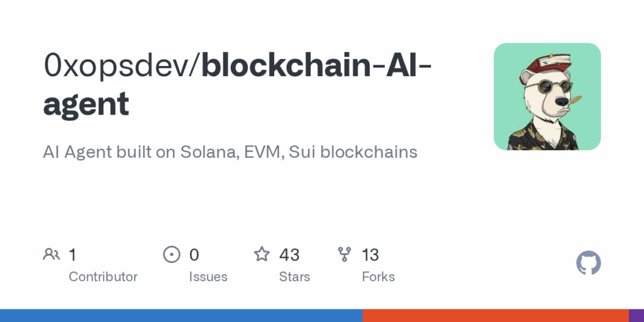Click the GitHub Octocat logo
The width and height of the screenshot is (644, 322).
click(x=589, y=263)
